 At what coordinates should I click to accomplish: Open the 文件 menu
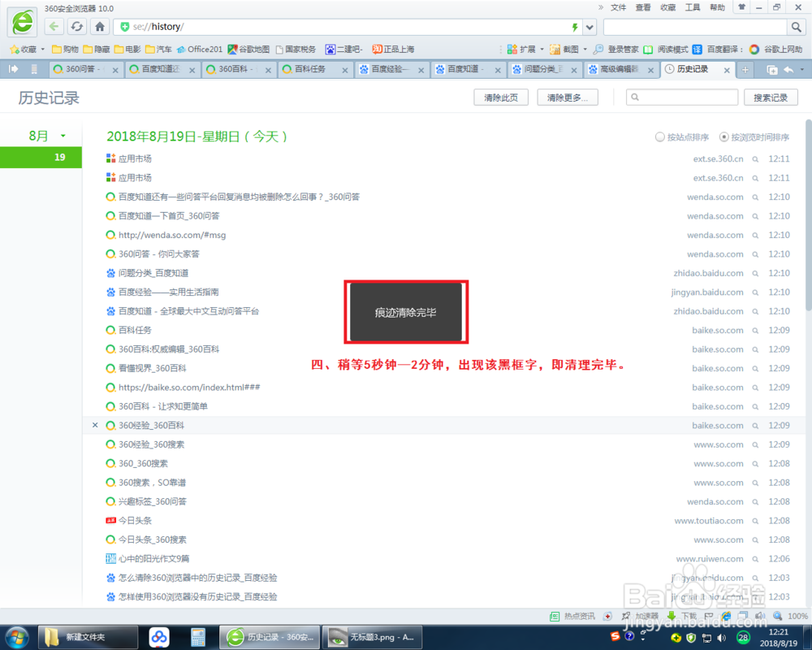618,7
